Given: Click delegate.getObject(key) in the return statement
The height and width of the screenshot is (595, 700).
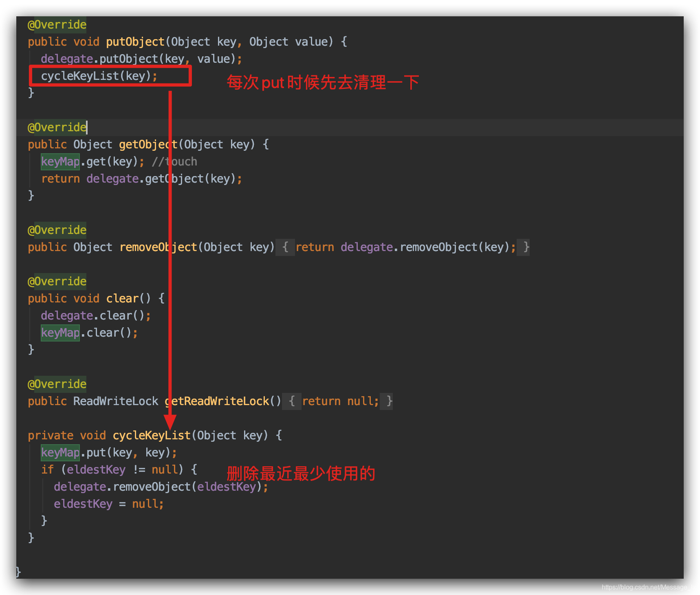Looking at the screenshot, I should [x=161, y=179].
